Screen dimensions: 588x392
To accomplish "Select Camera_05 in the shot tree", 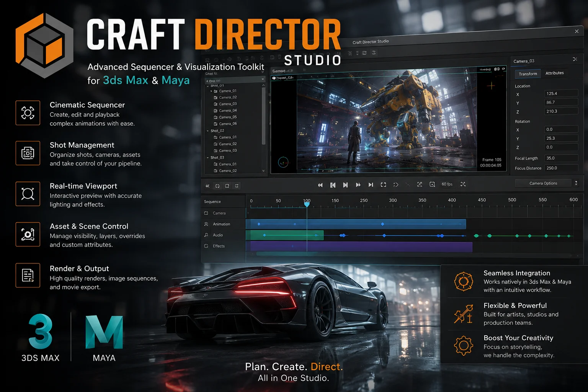I will click(228, 117).
